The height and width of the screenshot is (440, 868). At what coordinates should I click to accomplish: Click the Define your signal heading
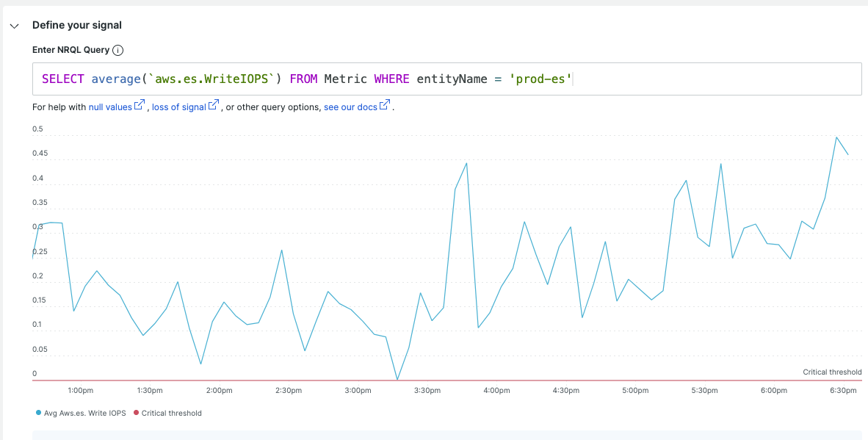(77, 25)
